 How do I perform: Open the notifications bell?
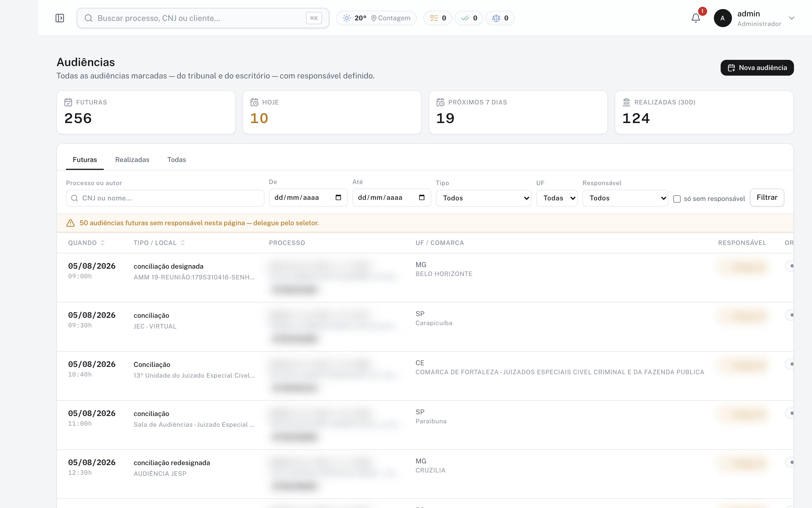point(696,18)
